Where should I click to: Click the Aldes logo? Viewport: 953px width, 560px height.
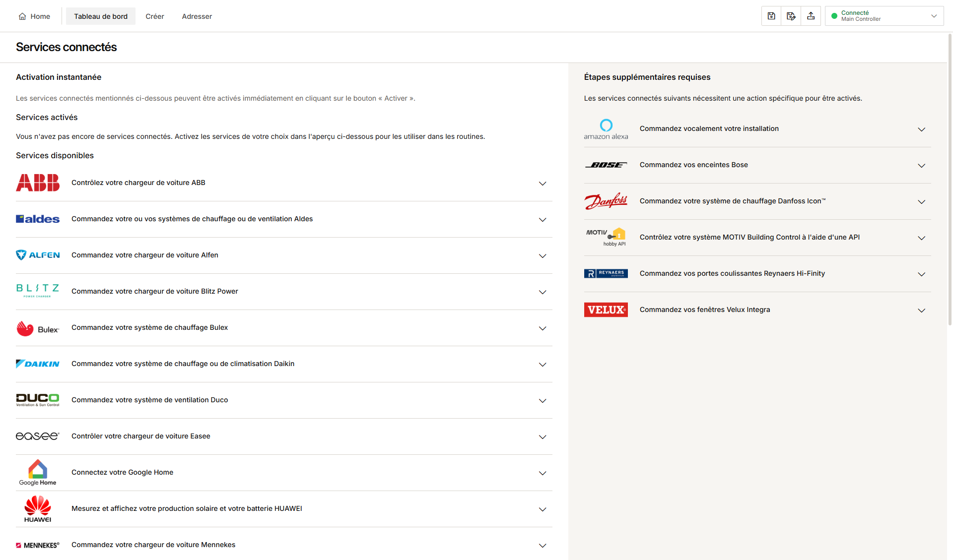point(38,219)
